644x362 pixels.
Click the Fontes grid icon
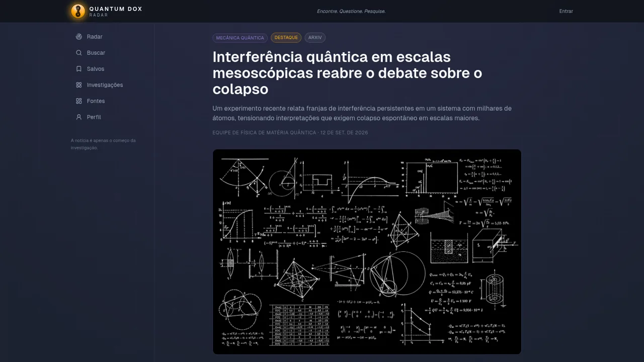78,101
